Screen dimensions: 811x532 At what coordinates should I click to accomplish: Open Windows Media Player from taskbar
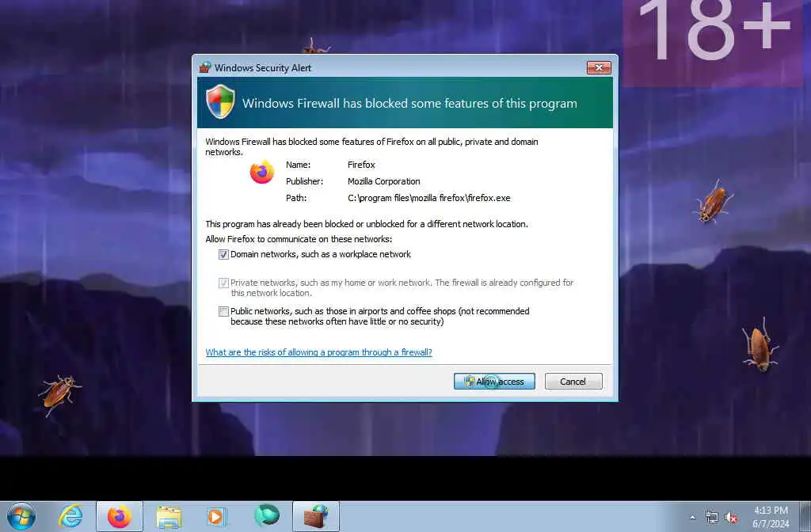click(x=217, y=516)
